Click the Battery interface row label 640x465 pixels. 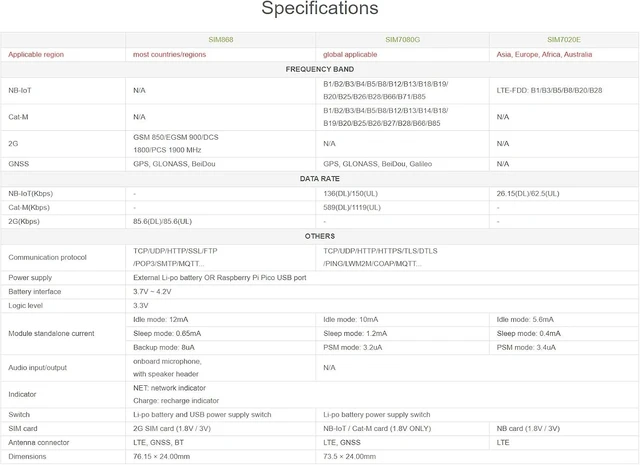tap(35, 291)
